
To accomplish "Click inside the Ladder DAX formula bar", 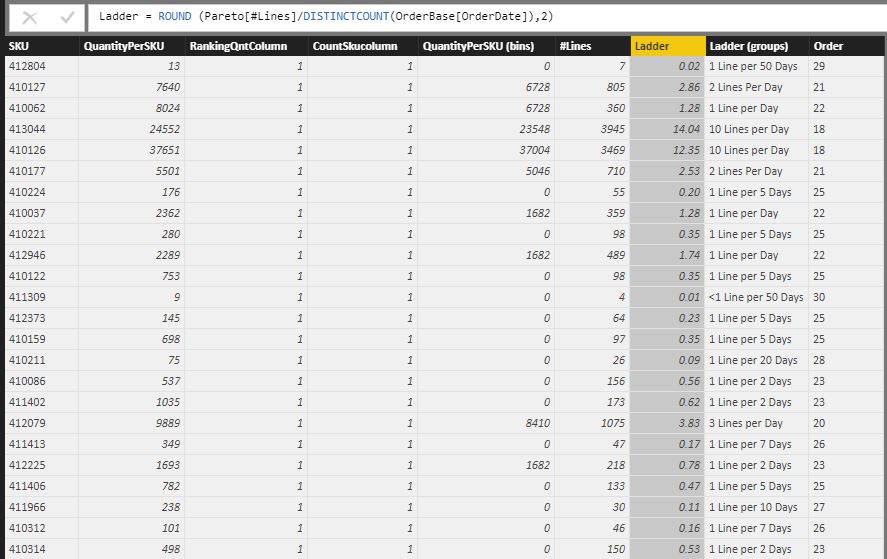I will [x=486, y=16].
